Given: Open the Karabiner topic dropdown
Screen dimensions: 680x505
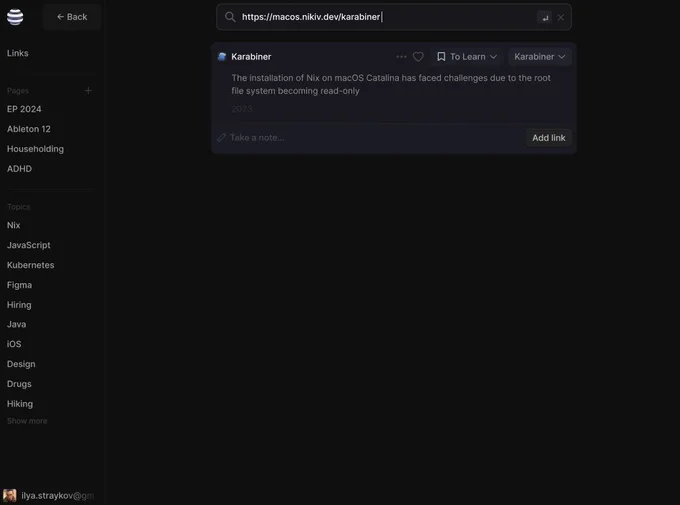Looking at the screenshot, I should click(x=539, y=56).
